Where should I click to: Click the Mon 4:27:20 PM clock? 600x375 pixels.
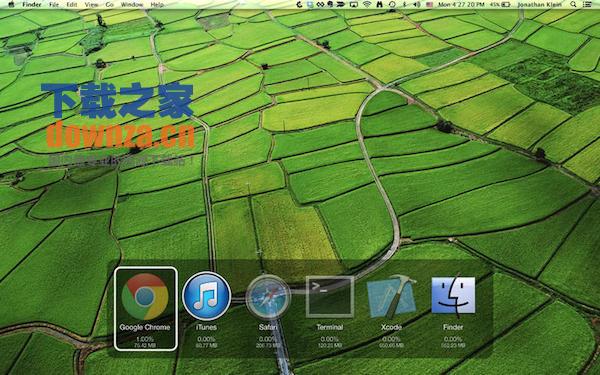461,5
